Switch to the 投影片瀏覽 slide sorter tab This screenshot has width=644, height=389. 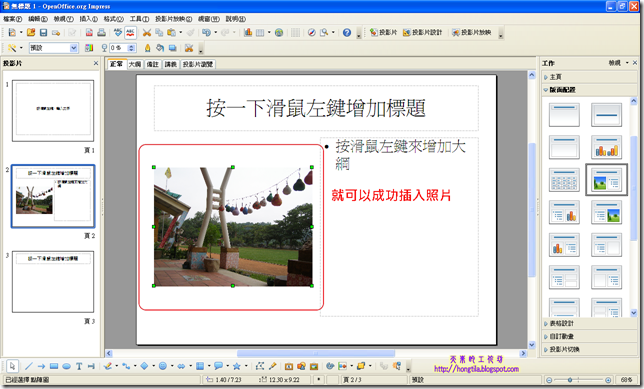[x=198, y=64]
